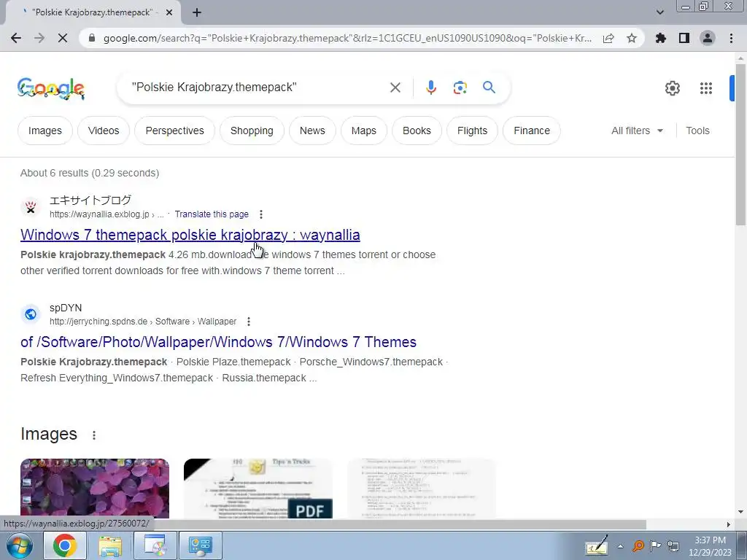The width and height of the screenshot is (747, 560).
Task: Close the Polskie Krajobrazy.themepack tab
Action: coord(169,12)
